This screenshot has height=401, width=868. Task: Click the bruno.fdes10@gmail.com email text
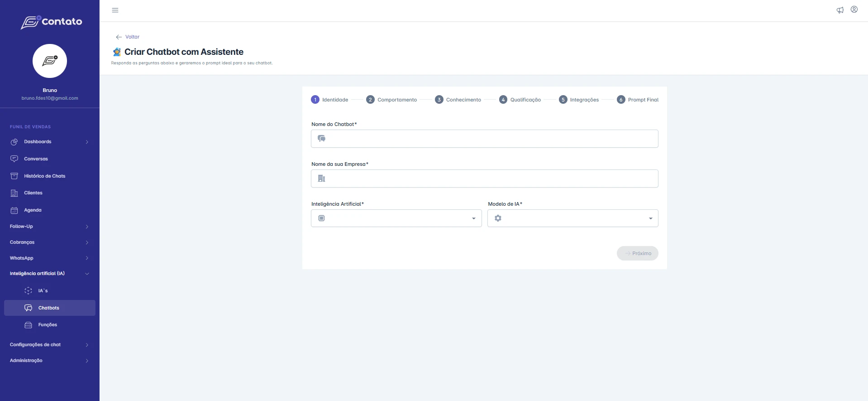[x=50, y=98]
